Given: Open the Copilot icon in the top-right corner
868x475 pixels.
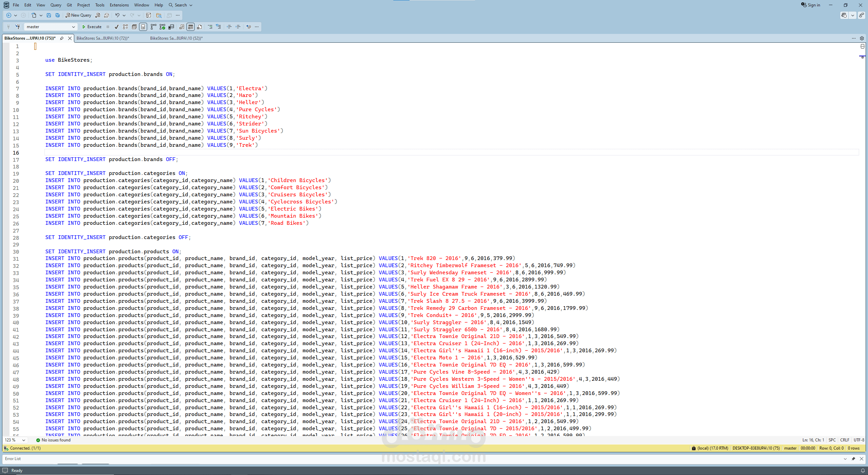Looking at the screenshot, I should [x=844, y=15].
